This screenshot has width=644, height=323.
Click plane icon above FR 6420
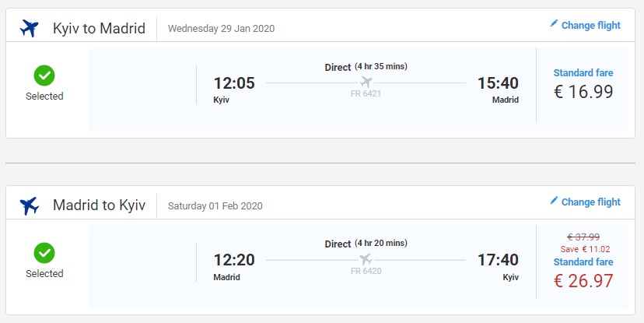click(x=366, y=259)
